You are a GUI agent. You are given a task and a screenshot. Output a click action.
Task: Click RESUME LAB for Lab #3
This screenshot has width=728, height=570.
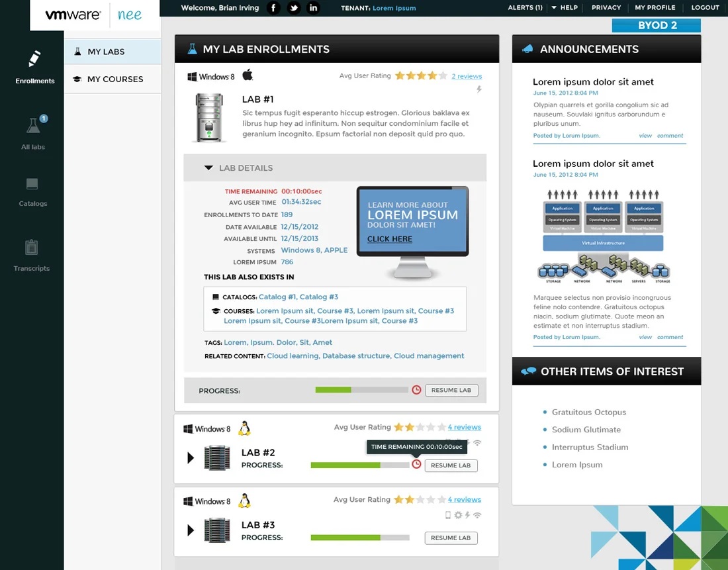pos(451,538)
